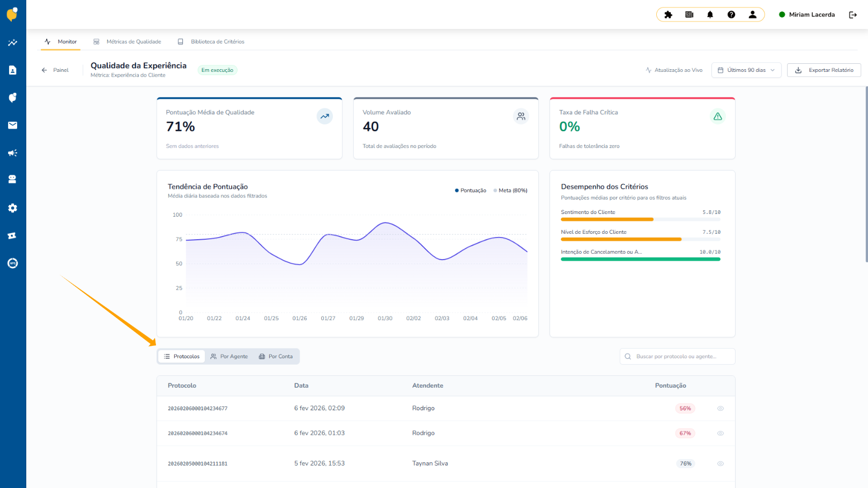Click the 10.0/10 criterion score
Image resolution: width=868 pixels, height=488 pixels.
coord(710,252)
